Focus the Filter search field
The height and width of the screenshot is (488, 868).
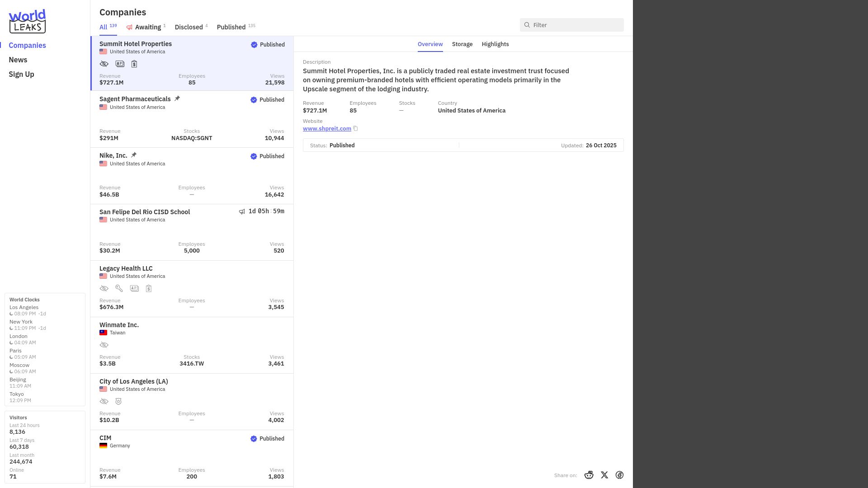571,25
